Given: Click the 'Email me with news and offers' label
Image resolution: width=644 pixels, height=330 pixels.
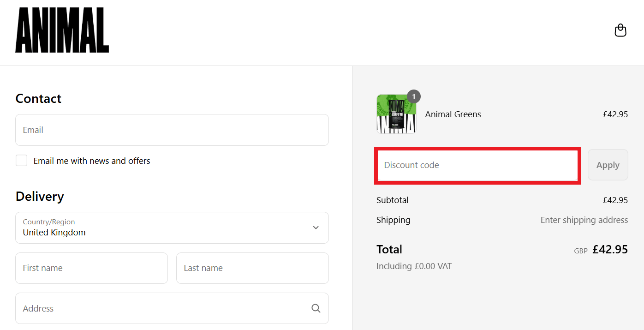Looking at the screenshot, I should click(92, 161).
